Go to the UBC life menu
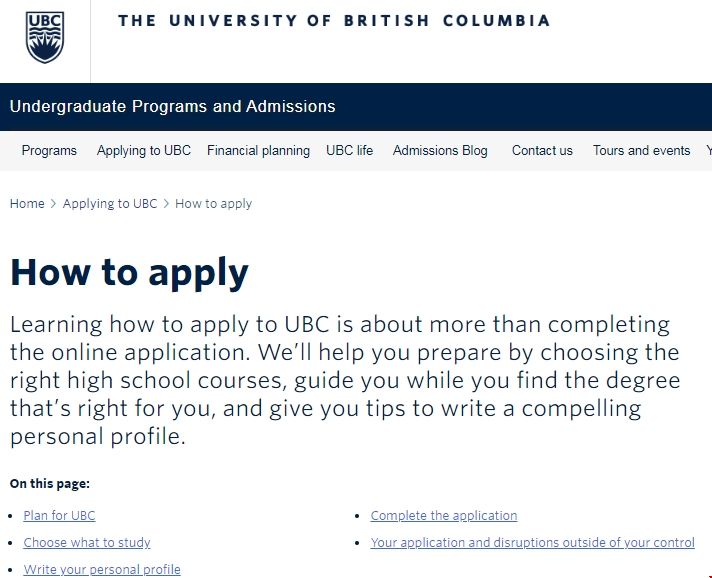The height and width of the screenshot is (578, 712). [349, 151]
